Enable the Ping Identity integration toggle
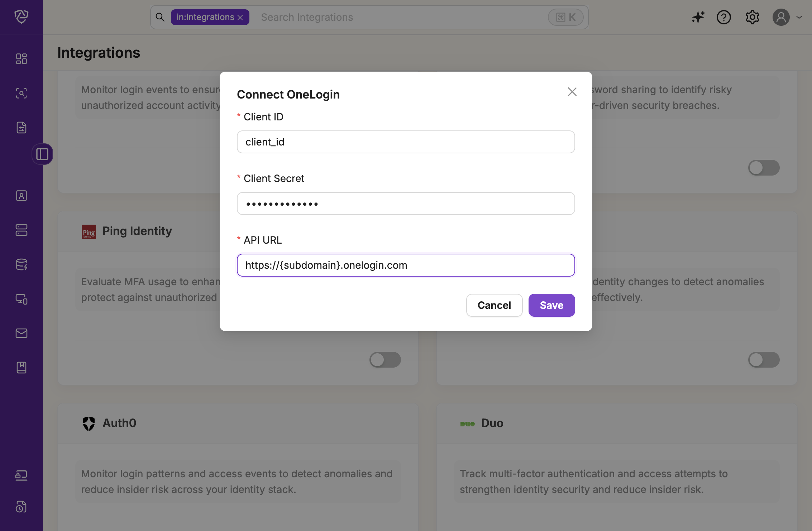Viewport: 812px width, 531px height. coord(385,360)
